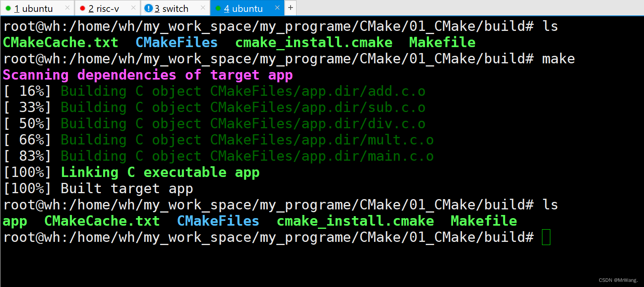Click blue alert icon on switch tab
This screenshot has height=287, width=644.
click(149, 8)
